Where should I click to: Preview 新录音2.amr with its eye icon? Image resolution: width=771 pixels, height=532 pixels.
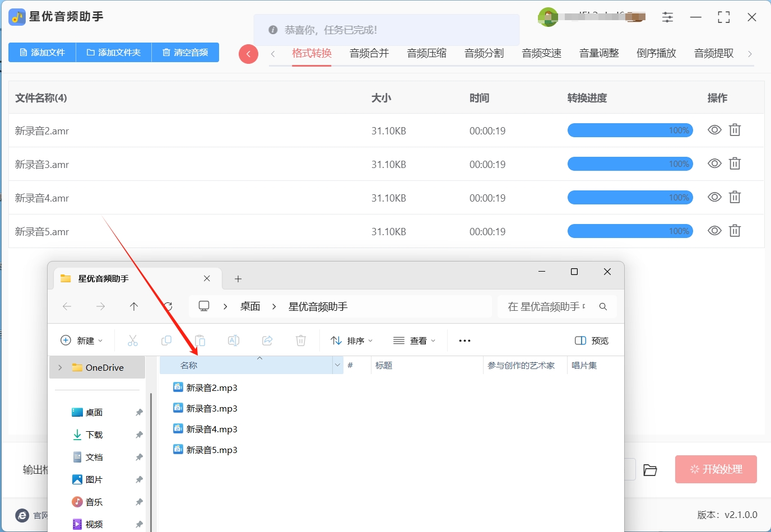714,130
